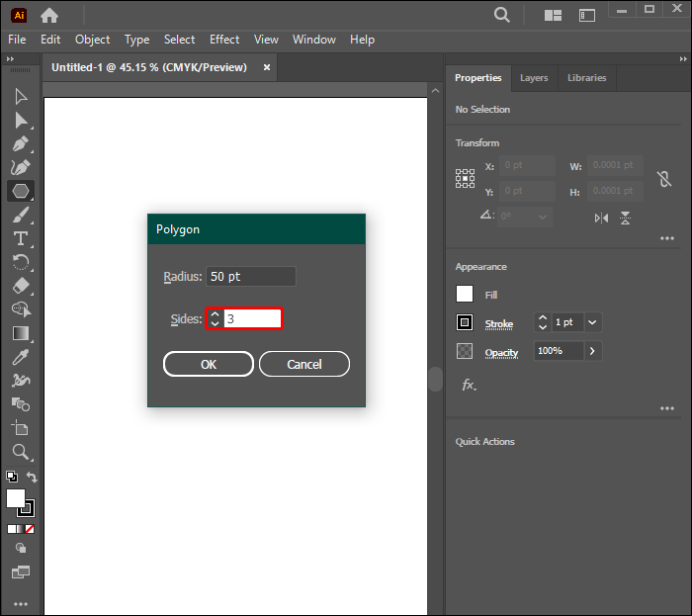Image resolution: width=692 pixels, height=616 pixels.
Task: Click OK in Polygon dialog
Action: point(209,364)
